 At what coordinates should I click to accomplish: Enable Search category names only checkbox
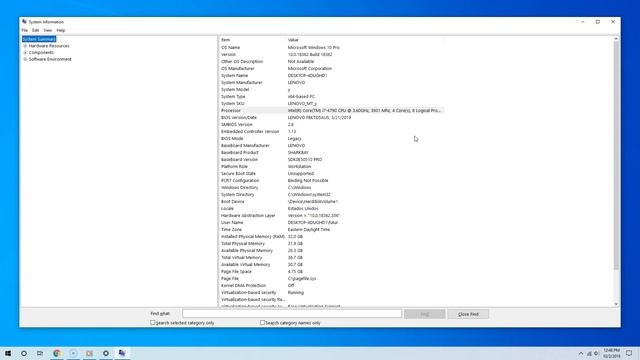coord(262,322)
